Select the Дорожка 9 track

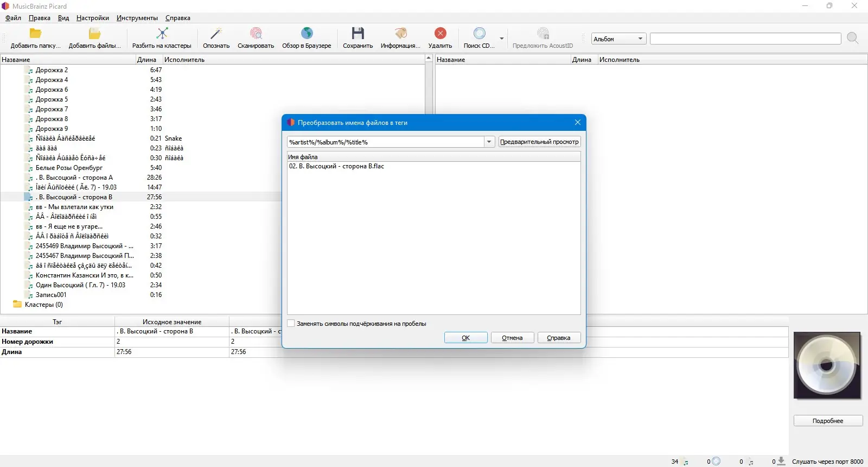tap(52, 129)
